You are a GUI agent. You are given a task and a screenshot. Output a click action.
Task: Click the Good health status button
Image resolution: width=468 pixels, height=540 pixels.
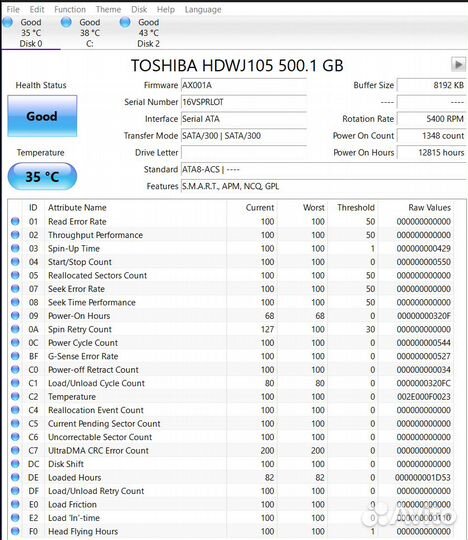pyautogui.click(x=42, y=116)
